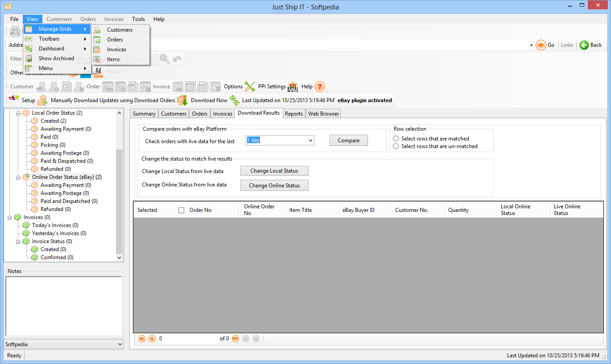Screen dimensions: 611x364
Task: Click the Links label in address toolbar
Action: [x=567, y=45]
